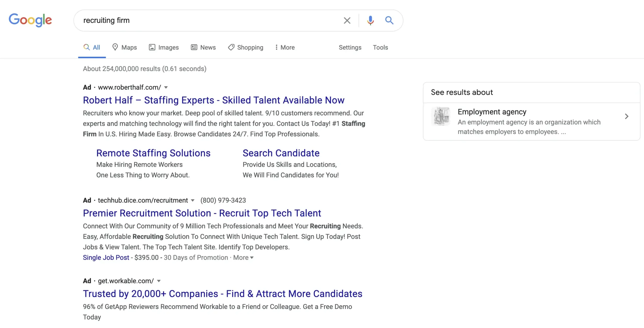Start a voice search with the microphone
The image size is (644, 328).
point(370,20)
